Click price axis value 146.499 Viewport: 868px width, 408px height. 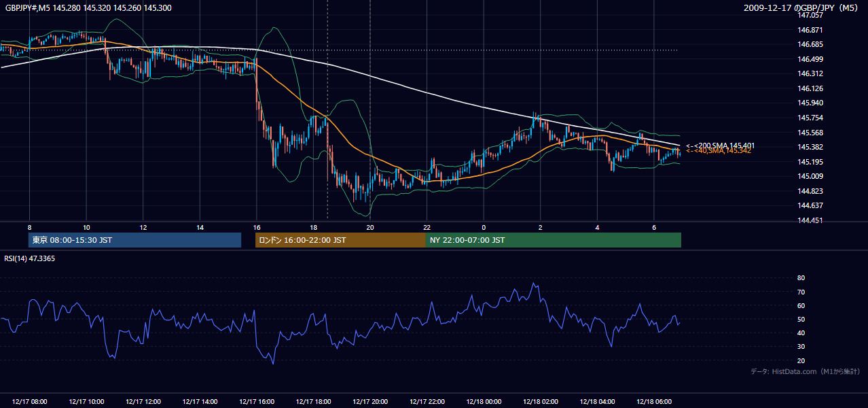coord(810,59)
